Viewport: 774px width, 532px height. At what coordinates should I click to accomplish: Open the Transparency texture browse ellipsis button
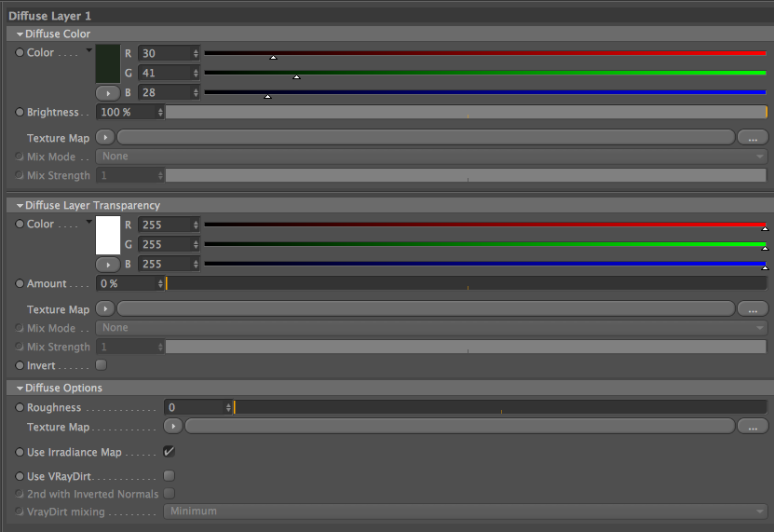point(753,309)
